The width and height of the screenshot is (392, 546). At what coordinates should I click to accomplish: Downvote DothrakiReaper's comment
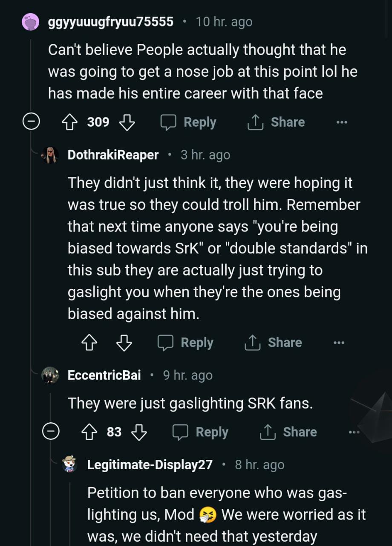point(124,343)
